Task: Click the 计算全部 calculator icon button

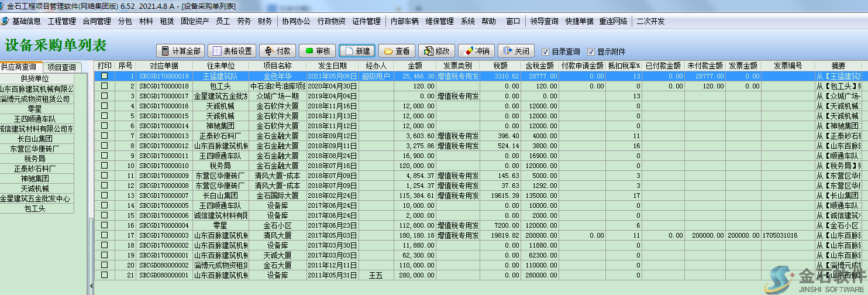Action: [181, 51]
